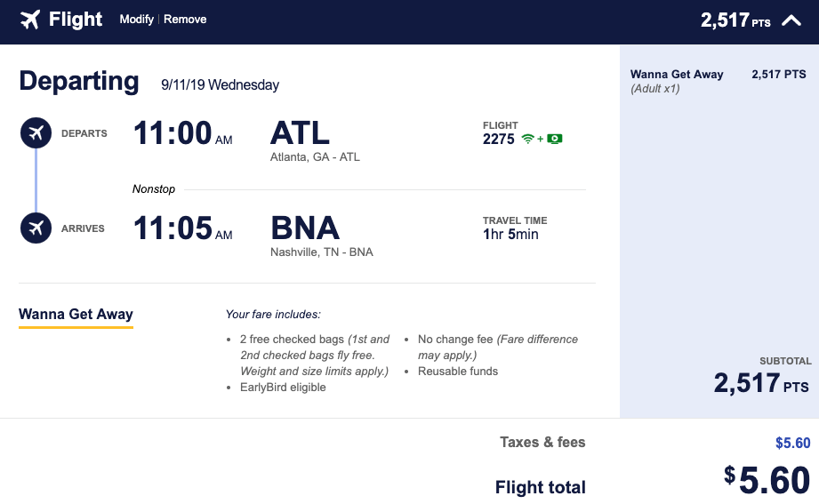Click the departs airplane circle icon
This screenshot has height=504, width=819.
tap(36, 133)
